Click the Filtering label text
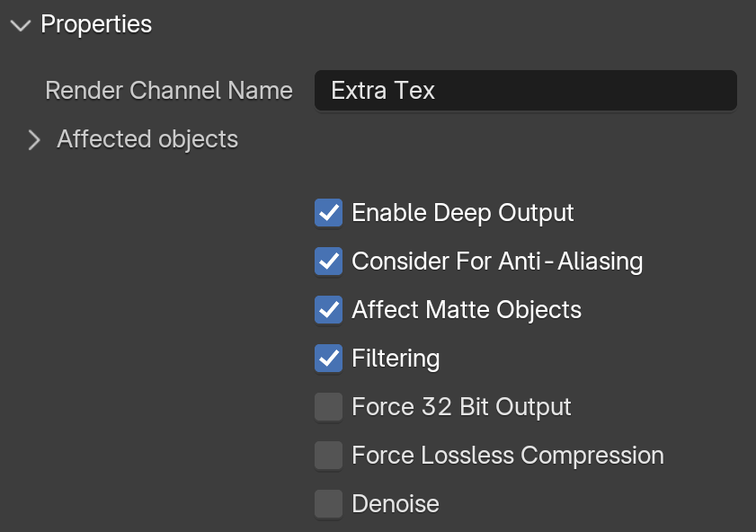Viewport: 756px width, 532px height. click(x=396, y=359)
